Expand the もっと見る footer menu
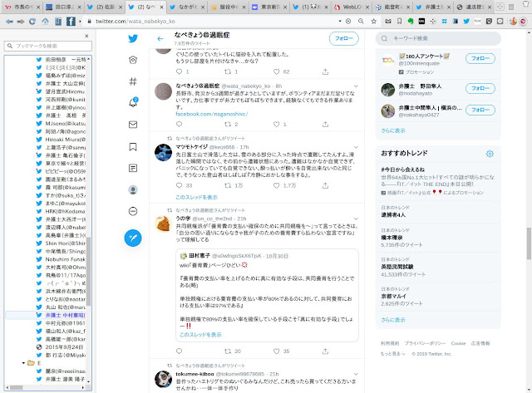Screen dimensions: 532x393 tap(393, 354)
